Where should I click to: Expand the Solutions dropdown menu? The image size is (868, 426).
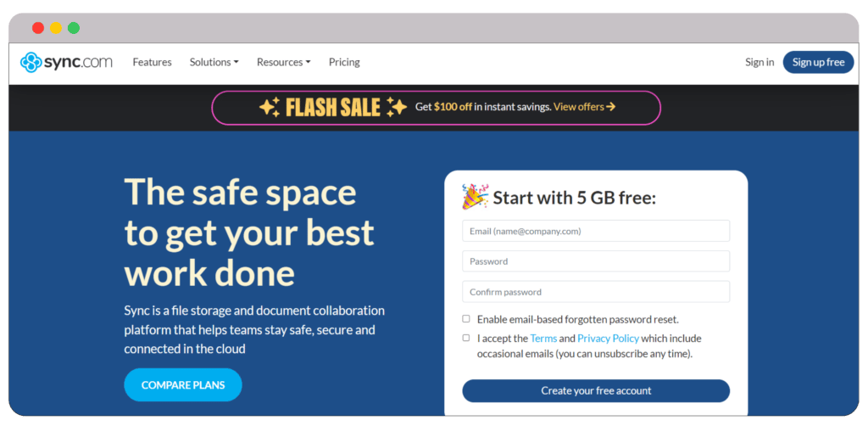(x=214, y=62)
